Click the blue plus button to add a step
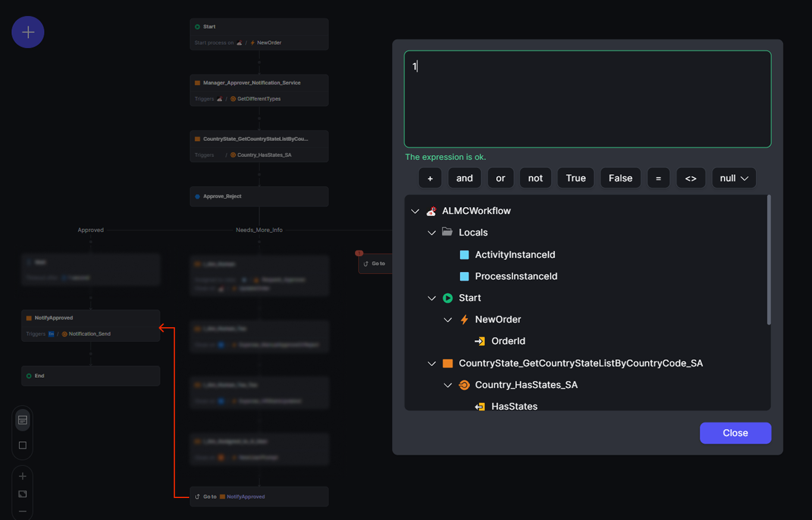812x520 pixels. pyautogui.click(x=27, y=32)
